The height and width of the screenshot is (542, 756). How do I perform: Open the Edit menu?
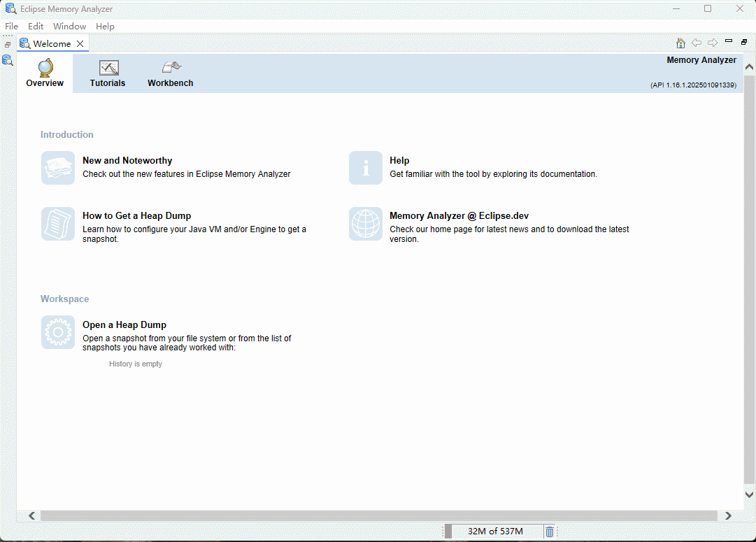point(36,27)
